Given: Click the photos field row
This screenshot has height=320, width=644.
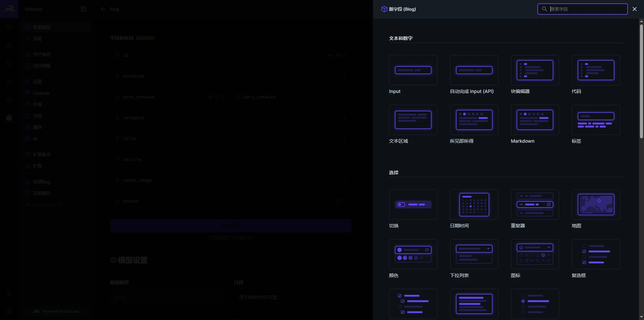Looking at the screenshot, I should (231, 201).
